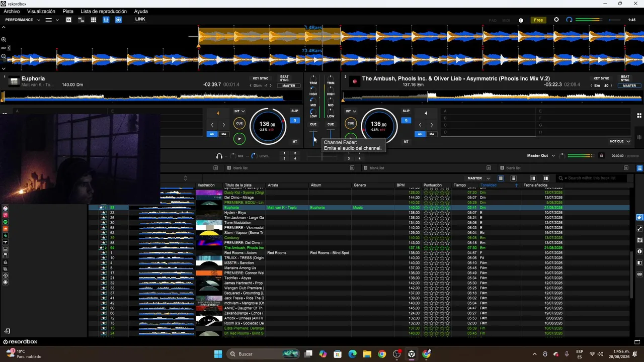
Task: Toggle SLIP mode on deck 1
Action: click(x=295, y=111)
